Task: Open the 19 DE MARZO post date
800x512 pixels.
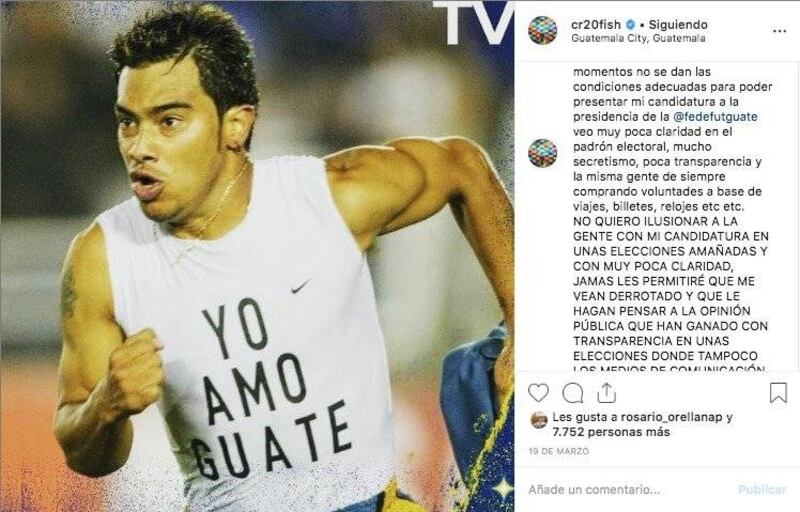Action: click(559, 451)
